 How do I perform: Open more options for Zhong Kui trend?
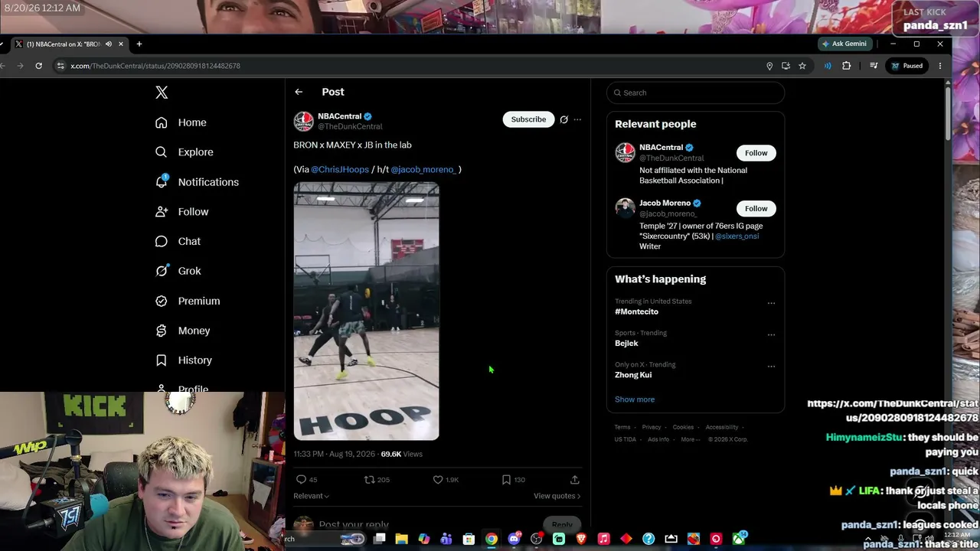click(x=771, y=366)
